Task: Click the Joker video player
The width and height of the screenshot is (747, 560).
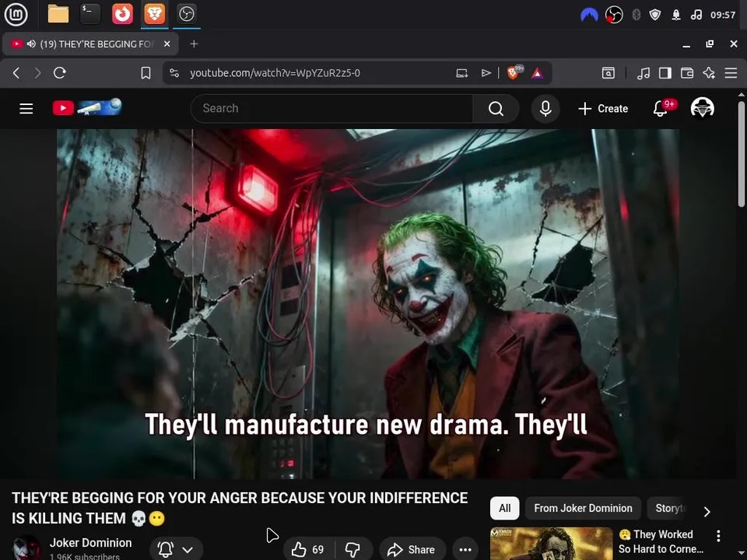Action: click(x=368, y=304)
